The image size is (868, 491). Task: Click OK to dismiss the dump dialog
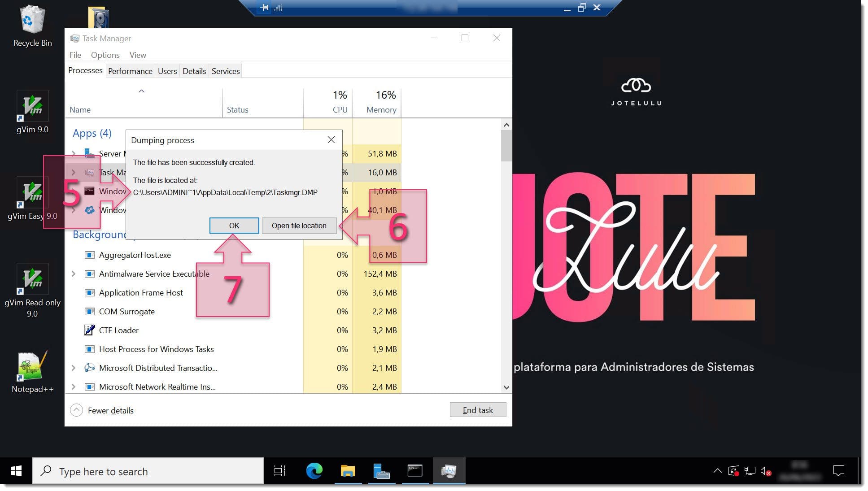[233, 225]
